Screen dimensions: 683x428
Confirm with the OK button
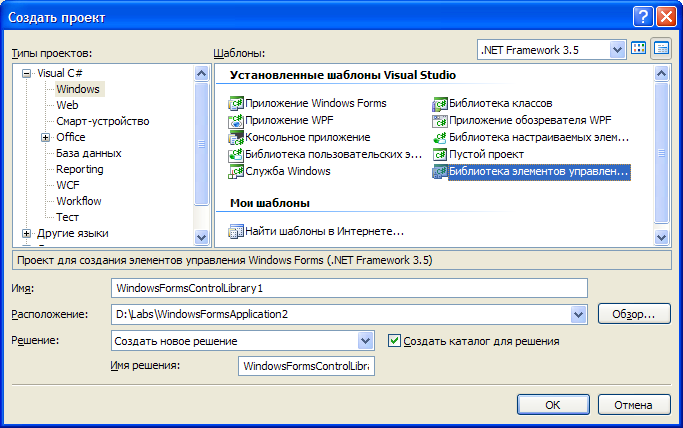click(553, 405)
